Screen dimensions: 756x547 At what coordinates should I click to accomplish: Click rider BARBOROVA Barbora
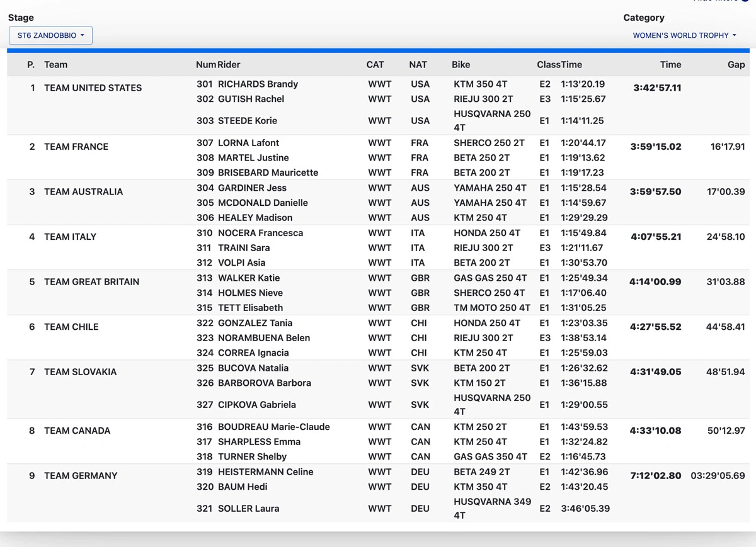(x=264, y=383)
